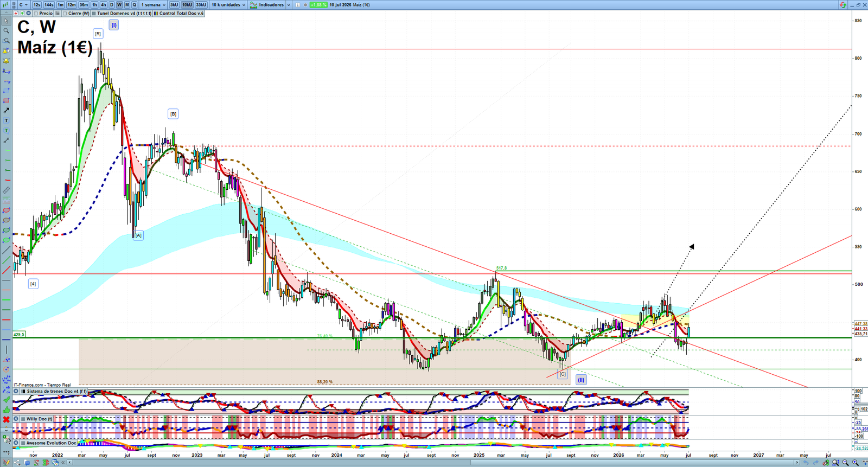
Task: Select the black arrow drawing tool
Action: tap(6, 110)
